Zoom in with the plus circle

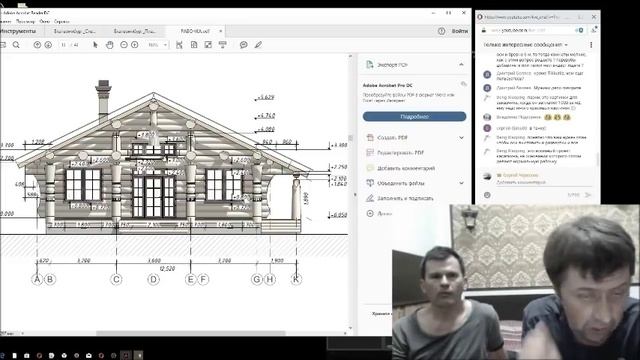point(135,45)
